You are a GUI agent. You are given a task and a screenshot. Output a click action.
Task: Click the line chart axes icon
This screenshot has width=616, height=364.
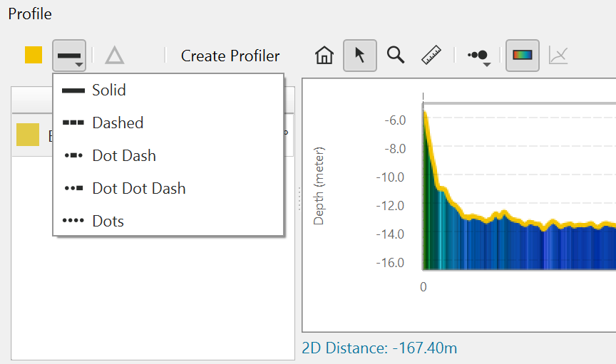[558, 56]
